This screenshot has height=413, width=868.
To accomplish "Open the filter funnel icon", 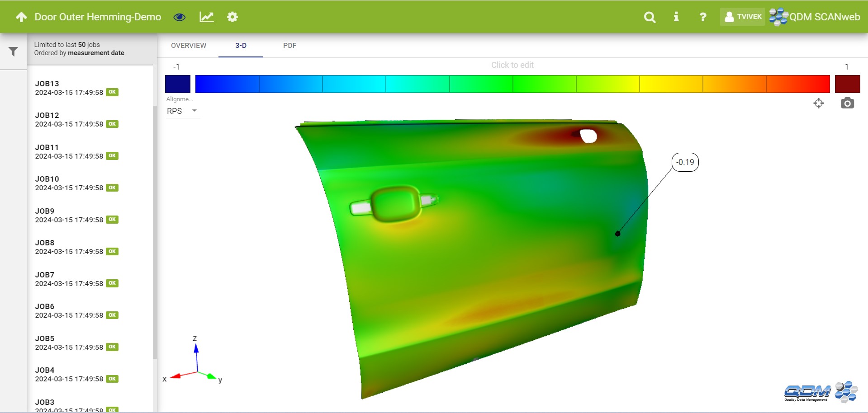I will tap(13, 52).
